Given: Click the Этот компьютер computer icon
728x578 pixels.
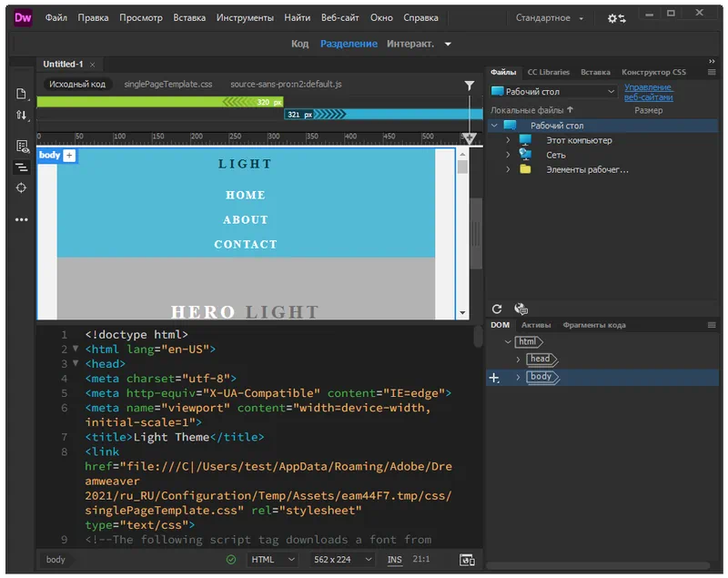Looking at the screenshot, I should [x=525, y=140].
